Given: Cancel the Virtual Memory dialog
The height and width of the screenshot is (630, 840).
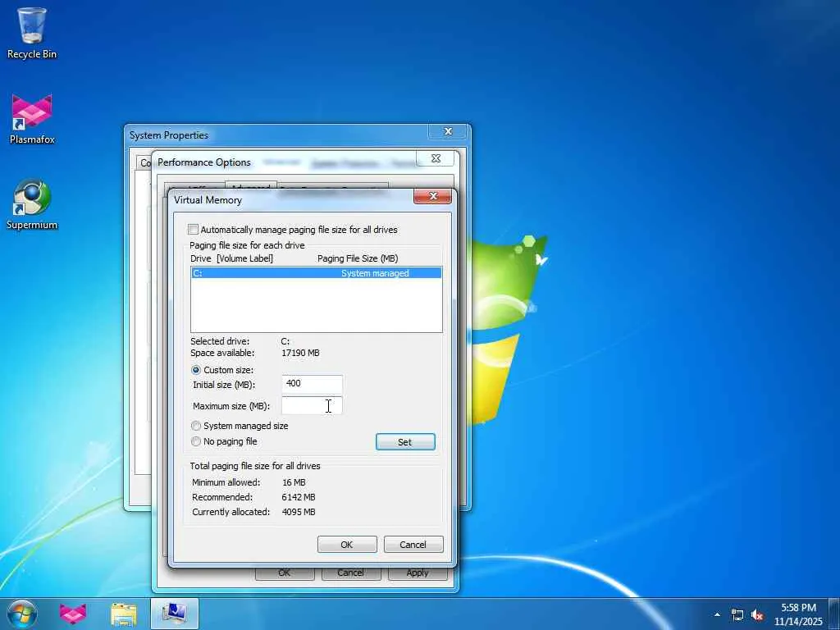Looking at the screenshot, I should 413,545.
